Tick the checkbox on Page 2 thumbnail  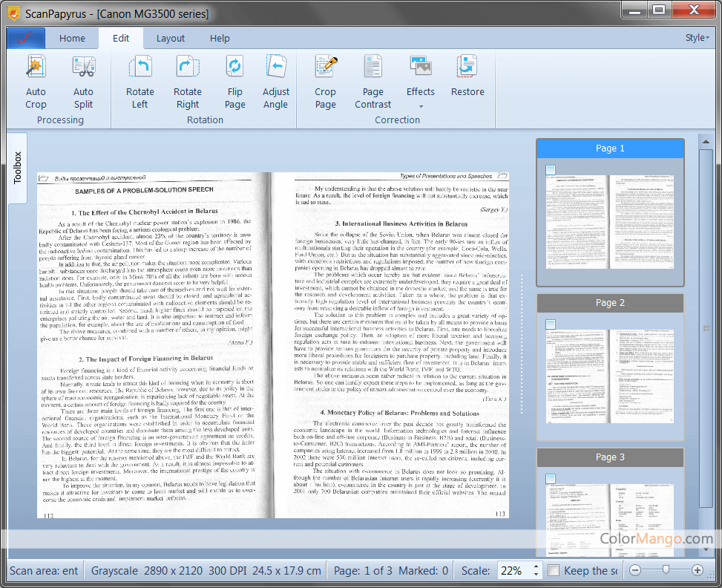click(551, 324)
